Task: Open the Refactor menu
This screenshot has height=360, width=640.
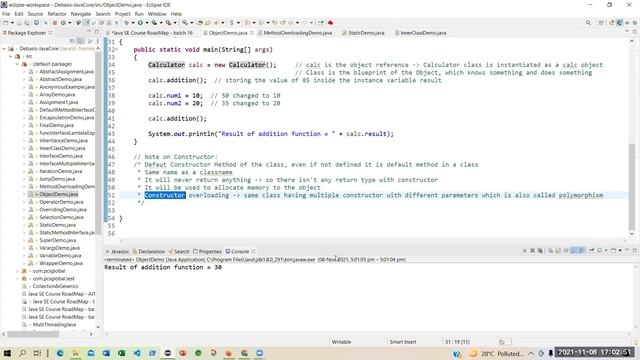Action: point(57,14)
